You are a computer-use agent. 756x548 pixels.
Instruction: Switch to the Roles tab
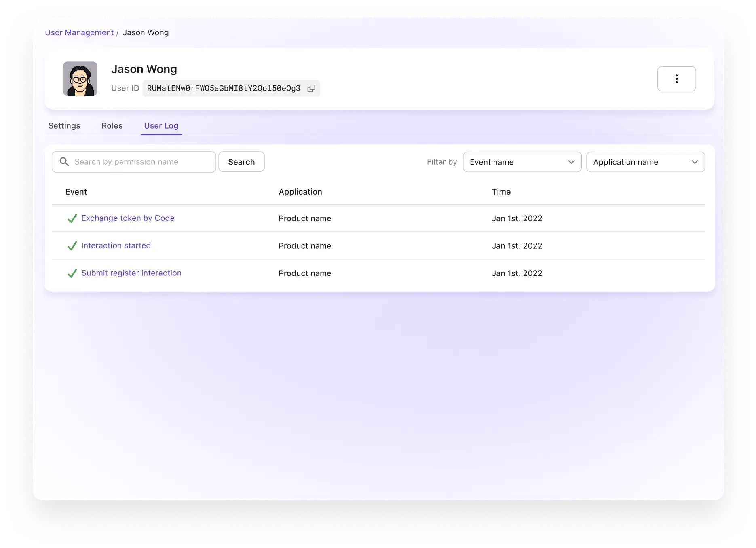(112, 126)
